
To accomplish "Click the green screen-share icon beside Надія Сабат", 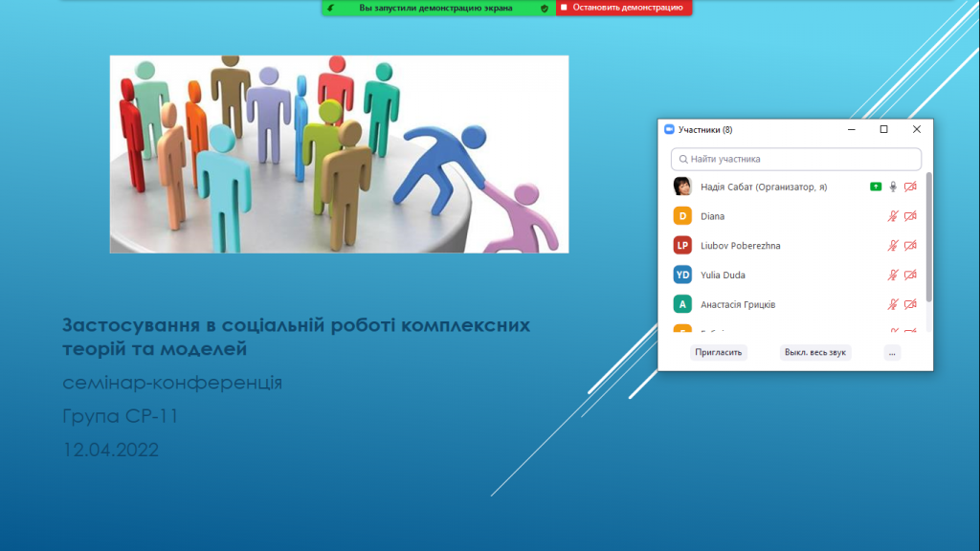I will [876, 187].
